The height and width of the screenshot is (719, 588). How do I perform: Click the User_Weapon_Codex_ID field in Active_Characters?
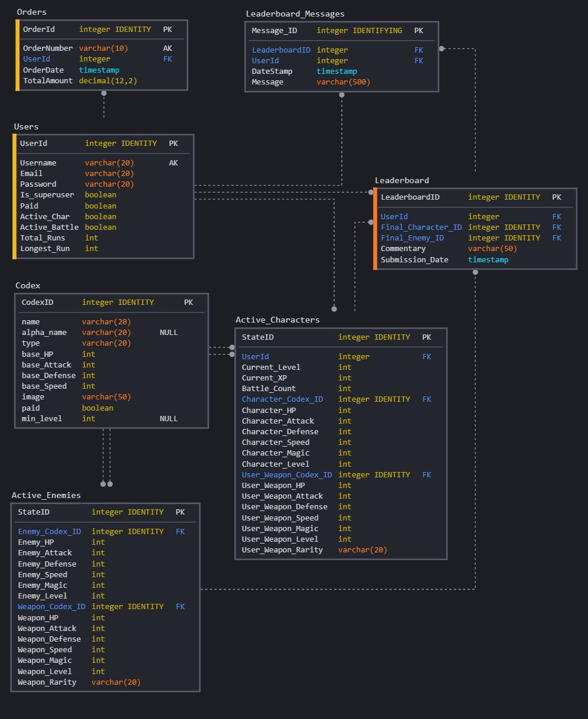[287, 474]
